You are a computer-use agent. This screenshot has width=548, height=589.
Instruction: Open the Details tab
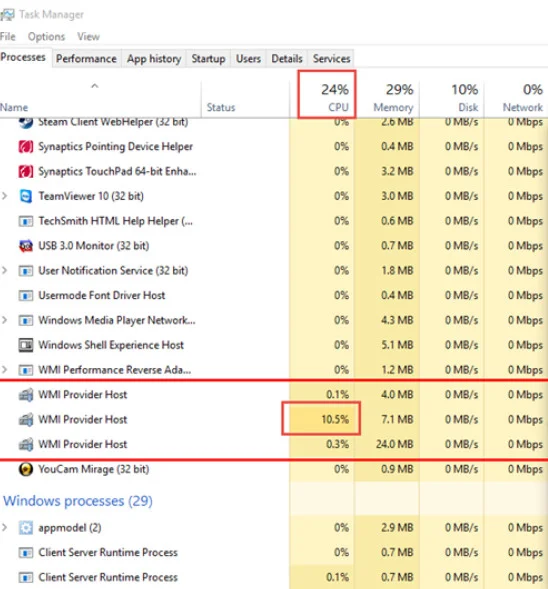[287, 59]
